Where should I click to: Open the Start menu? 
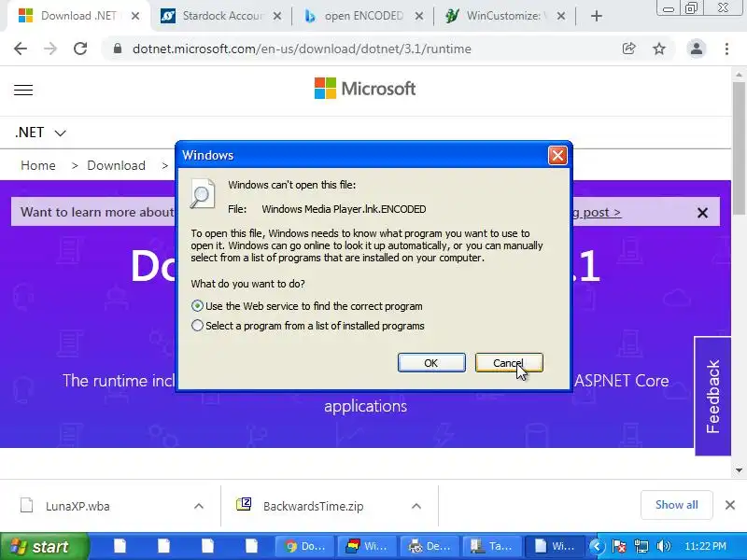(44, 546)
